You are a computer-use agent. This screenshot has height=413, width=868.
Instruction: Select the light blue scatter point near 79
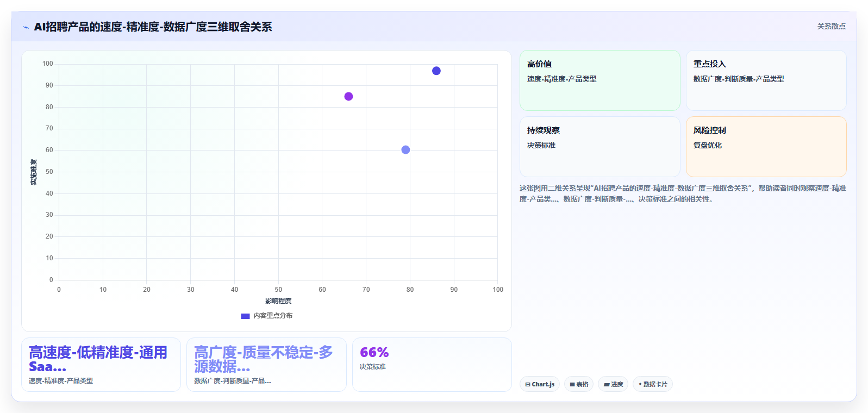[x=405, y=150]
